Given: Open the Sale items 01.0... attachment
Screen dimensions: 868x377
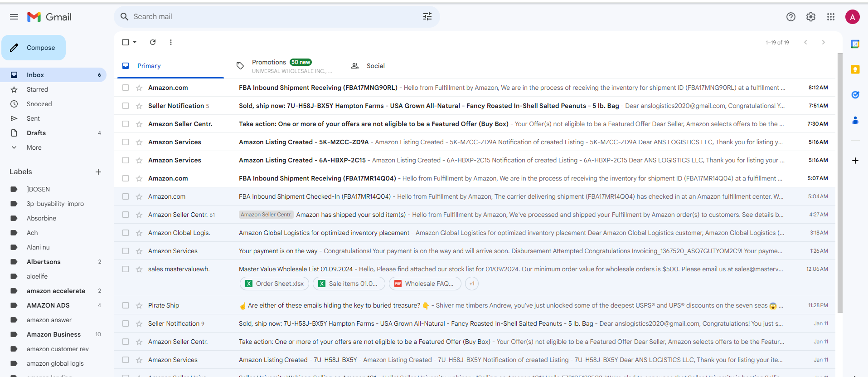Looking at the screenshot, I should tap(349, 284).
